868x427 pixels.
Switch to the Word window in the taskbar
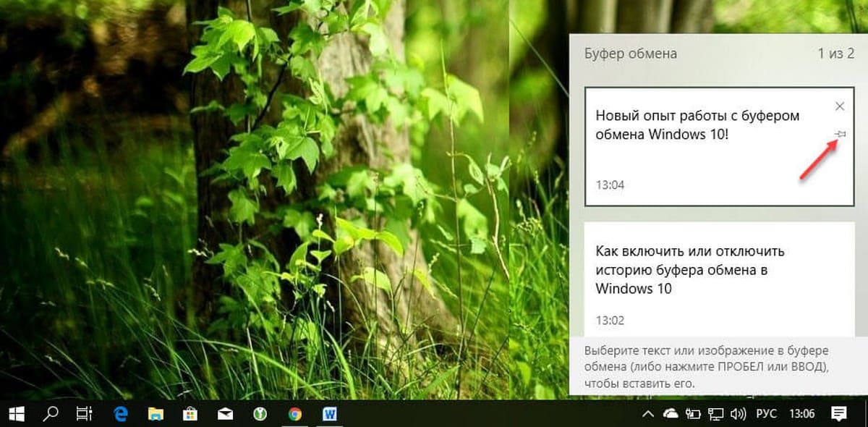point(329,414)
